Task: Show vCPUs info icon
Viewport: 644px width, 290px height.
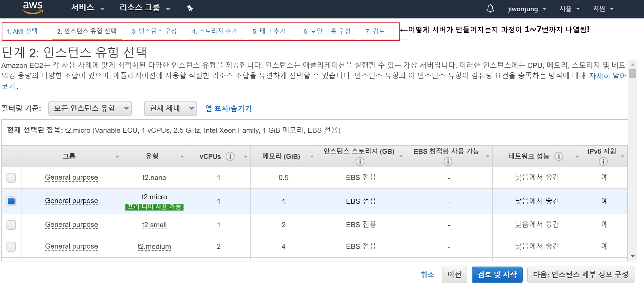Action: [x=230, y=156]
